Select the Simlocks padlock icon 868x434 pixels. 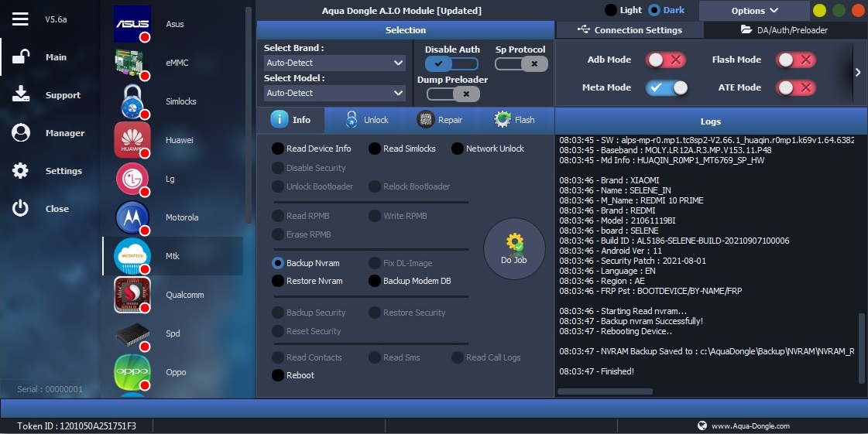pos(132,101)
